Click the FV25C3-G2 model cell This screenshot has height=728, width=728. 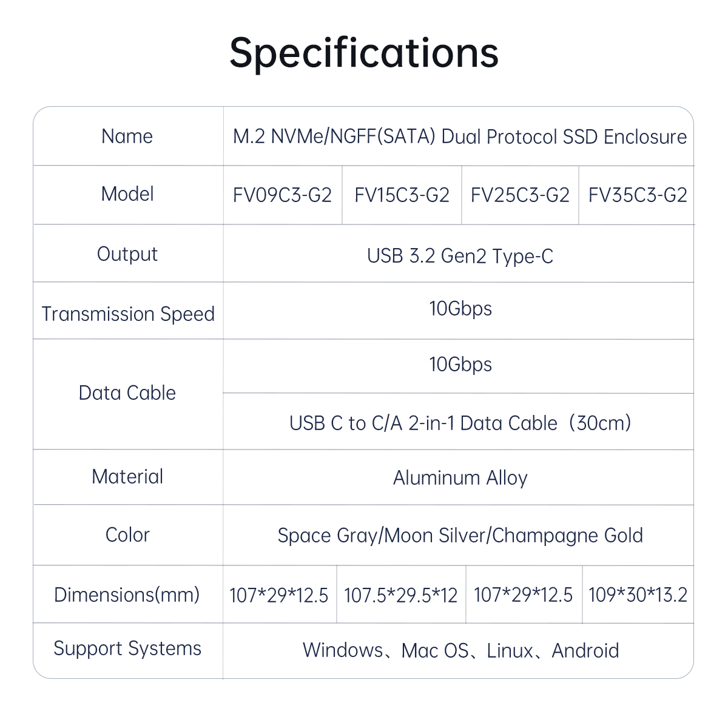tap(520, 195)
